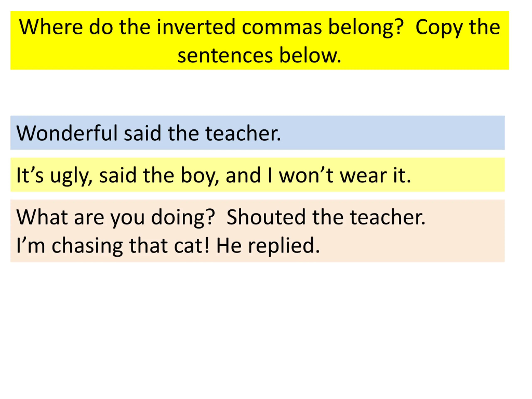Screen dimensions: 532x399
Task: Click 'I'm chasing that cat!' sentence
Action: pyautogui.click(x=113, y=245)
